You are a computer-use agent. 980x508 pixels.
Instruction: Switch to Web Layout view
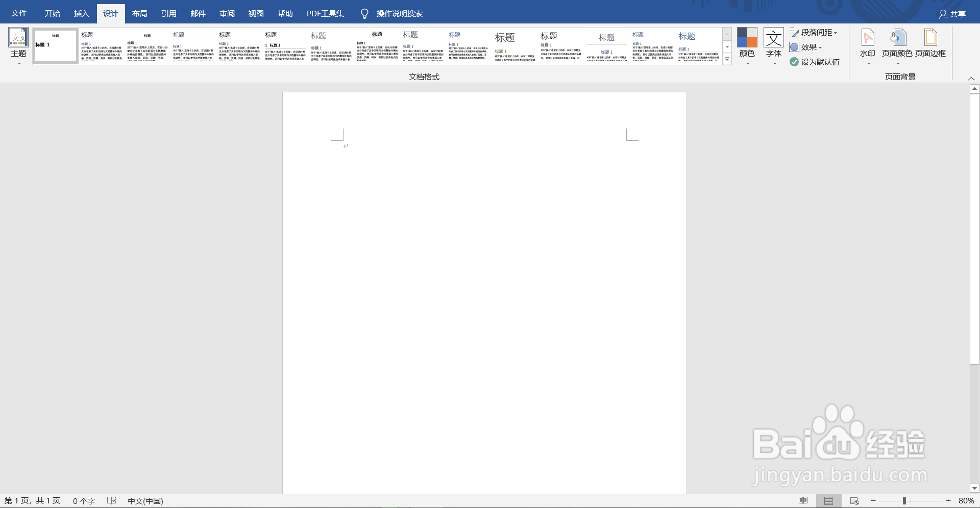pyautogui.click(x=854, y=501)
